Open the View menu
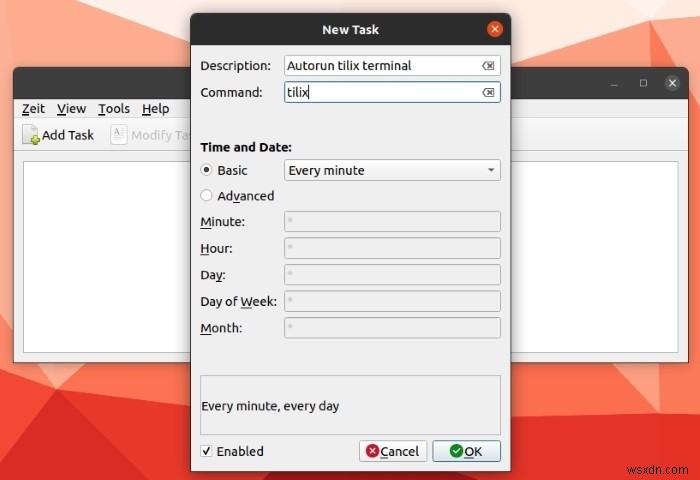The image size is (700, 480). [x=71, y=109]
